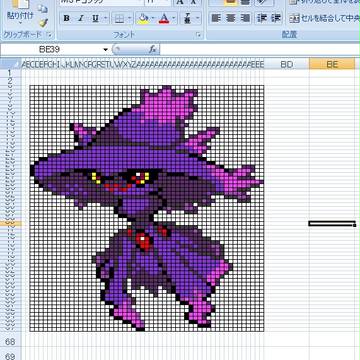Center text horizontally
The height and width of the screenshot is (360, 360).
click(231, 18)
